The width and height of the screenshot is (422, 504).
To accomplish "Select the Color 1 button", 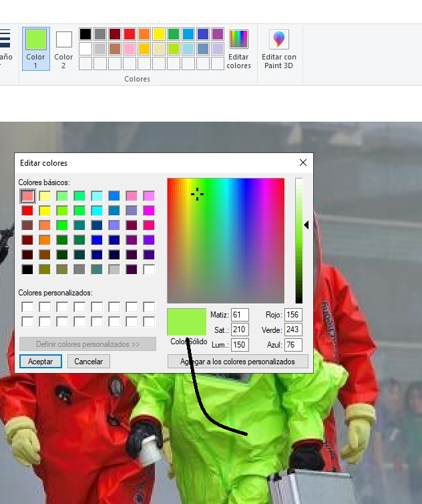I will [35, 48].
